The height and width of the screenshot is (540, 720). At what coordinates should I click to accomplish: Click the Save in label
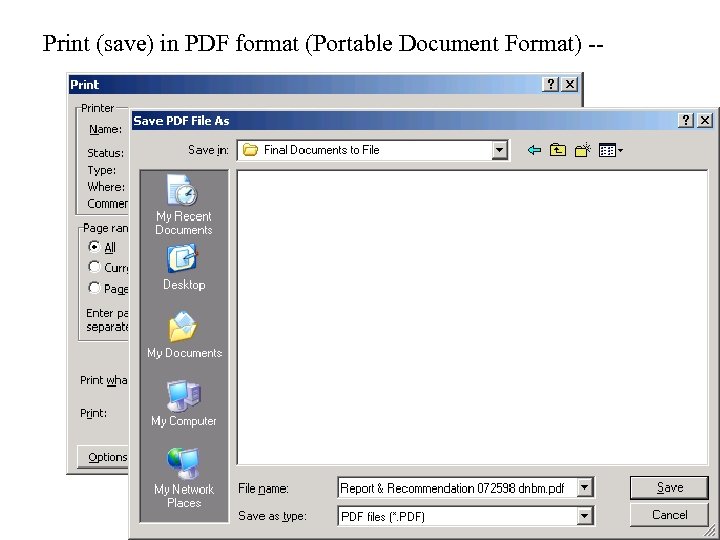coord(208,150)
